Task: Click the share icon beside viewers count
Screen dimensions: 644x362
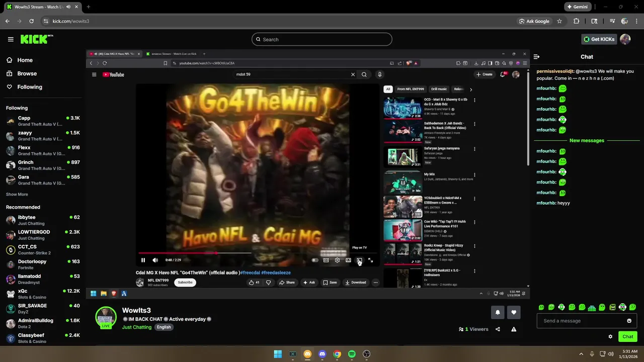Action: point(498,329)
